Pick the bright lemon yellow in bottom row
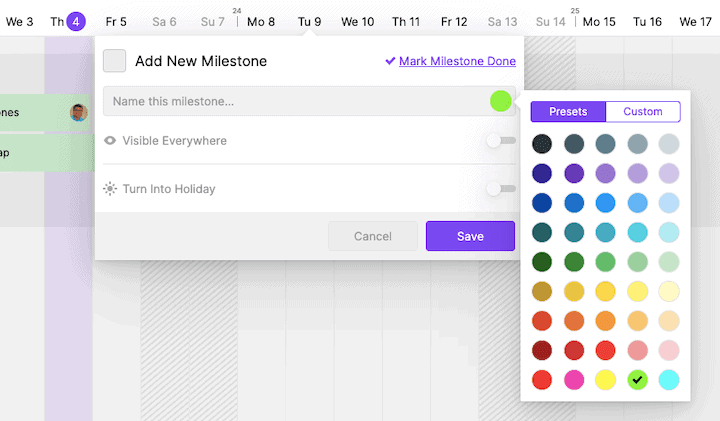The height and width of the screenshot is (421, 720). click(605, 380)
